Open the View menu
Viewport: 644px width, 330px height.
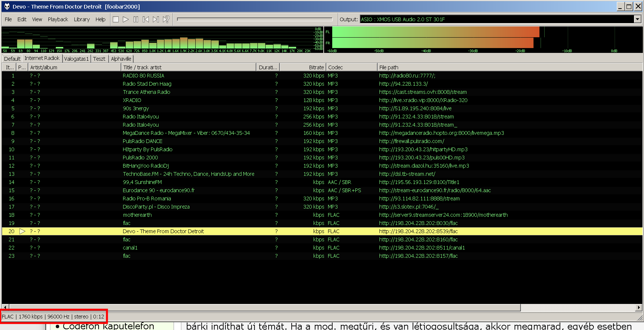pyautogui.click(x=37, y=19)
